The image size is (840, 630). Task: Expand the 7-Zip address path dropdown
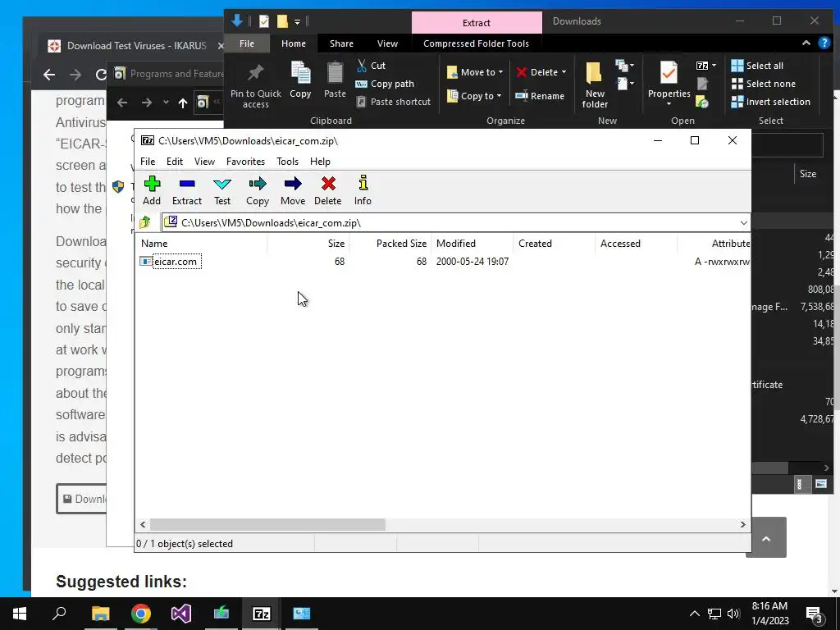tap(743, 223)
